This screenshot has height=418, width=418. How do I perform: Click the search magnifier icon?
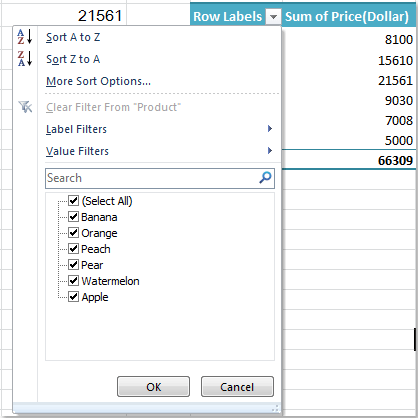tap(265, 178)
